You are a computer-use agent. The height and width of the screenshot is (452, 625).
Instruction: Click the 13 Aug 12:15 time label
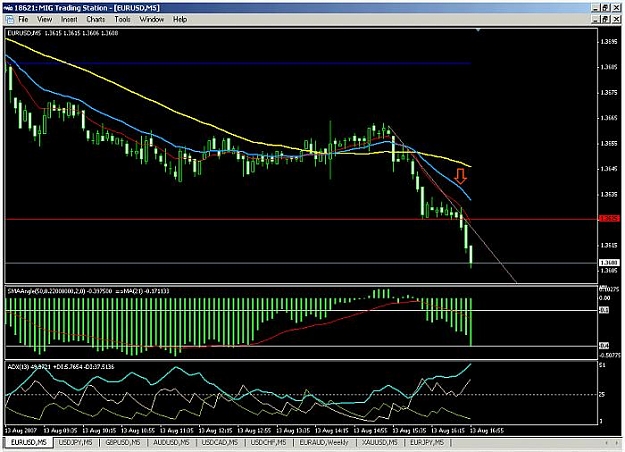click(x=215, y=431)
